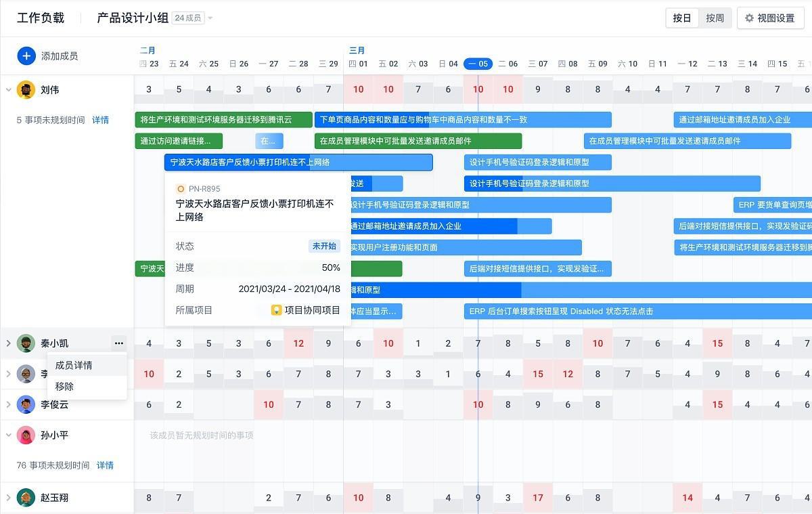The width and height of the screenshot is (812, 514).
Task: Open the 产品设计小组 team dropdown arrow
Action: tap(210, 18)
